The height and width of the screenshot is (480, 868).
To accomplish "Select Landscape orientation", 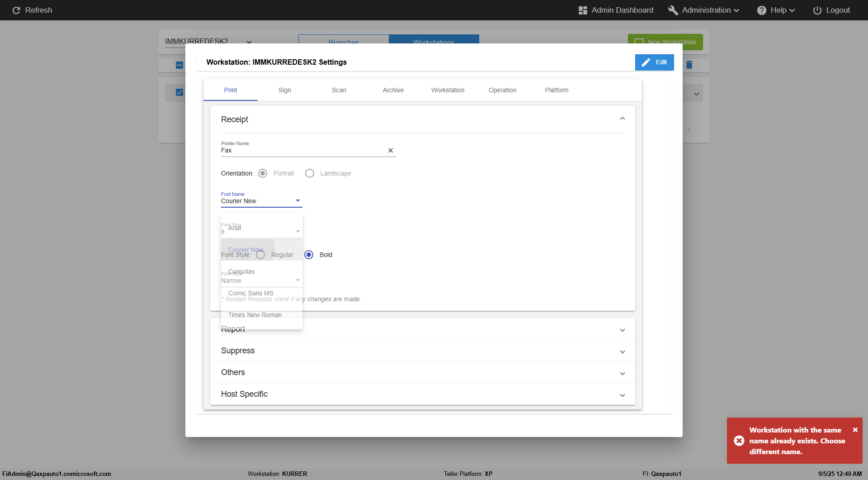I will tap(310, 173).
